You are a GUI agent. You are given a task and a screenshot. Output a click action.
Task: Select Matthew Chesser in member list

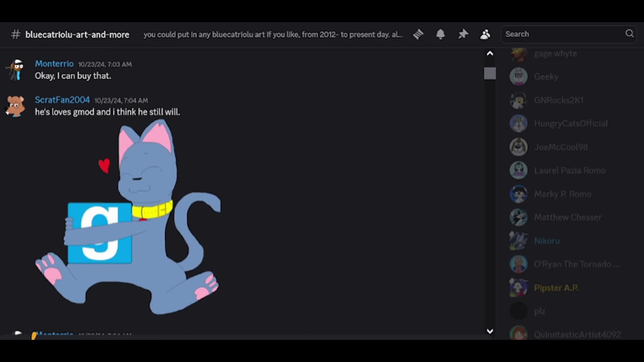(x=568, y=217)
